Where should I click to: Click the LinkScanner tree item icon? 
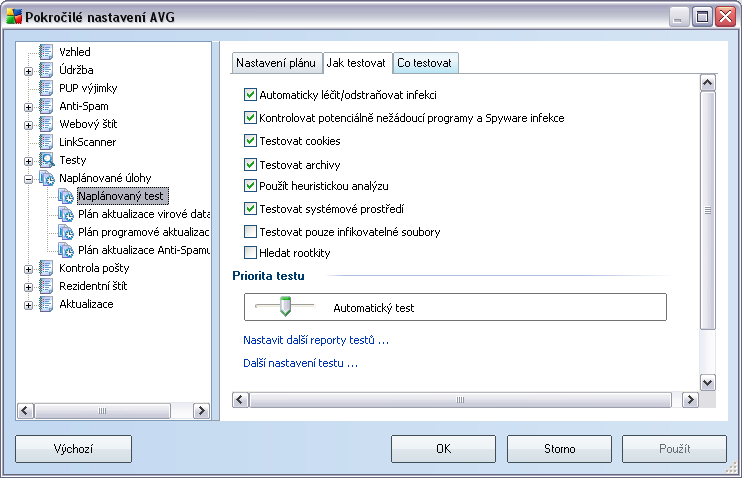click(x=46, y=142)
